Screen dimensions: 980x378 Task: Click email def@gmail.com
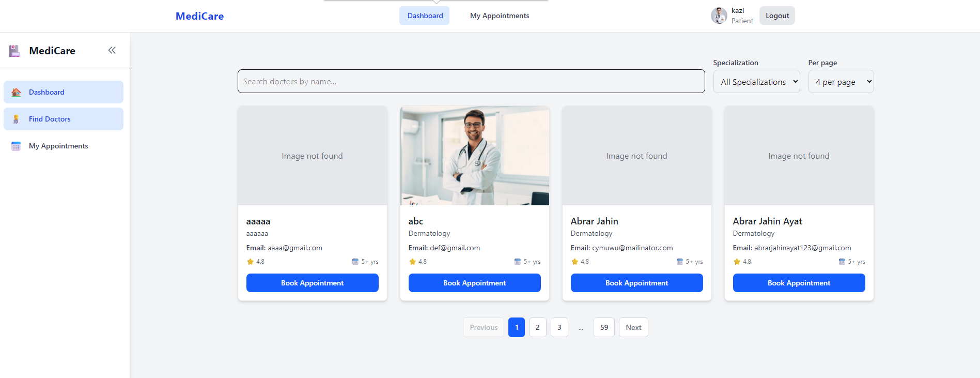tap(455, 248)
